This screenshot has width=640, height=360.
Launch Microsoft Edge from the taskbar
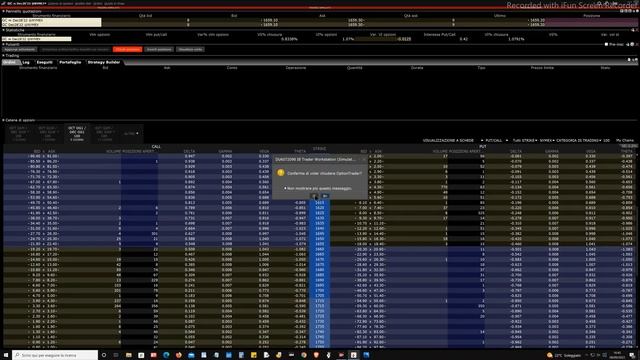click(x=166, y=355)
